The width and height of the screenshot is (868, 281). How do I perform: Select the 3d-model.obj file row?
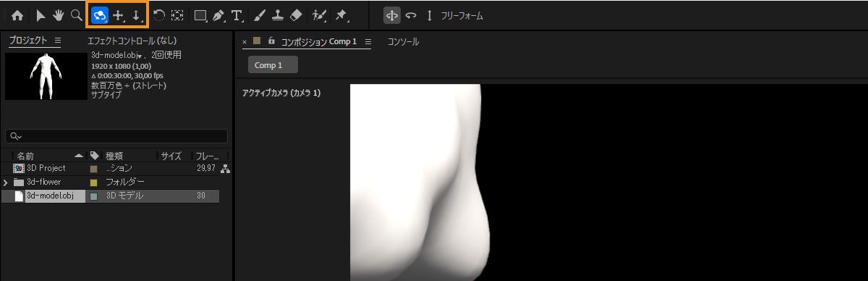pos(110,196)
